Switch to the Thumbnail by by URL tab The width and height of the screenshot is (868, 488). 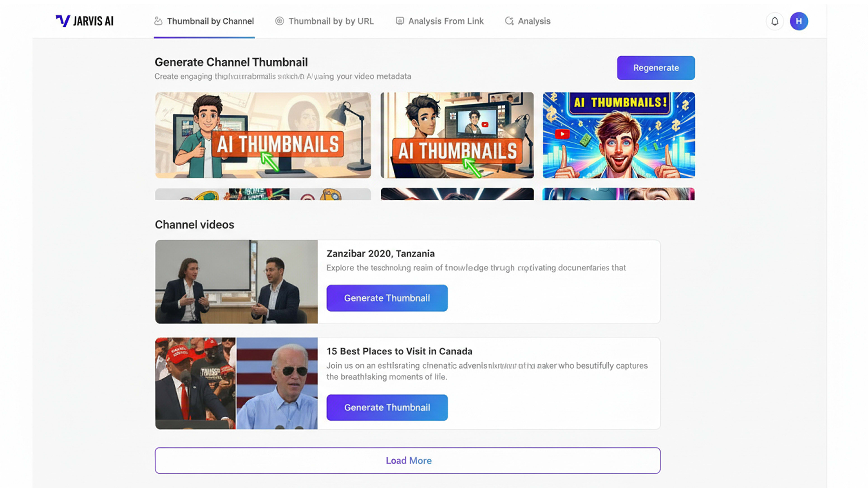point(331,21)
